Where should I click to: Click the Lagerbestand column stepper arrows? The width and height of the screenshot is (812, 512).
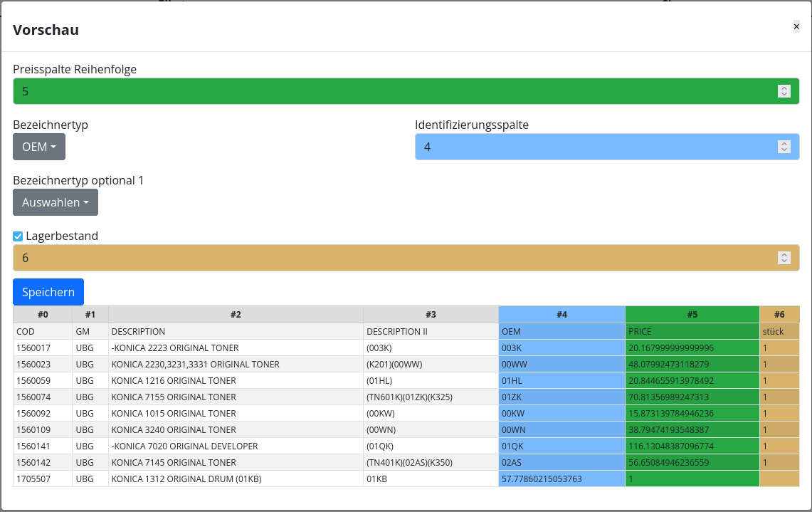pos(784,258)
